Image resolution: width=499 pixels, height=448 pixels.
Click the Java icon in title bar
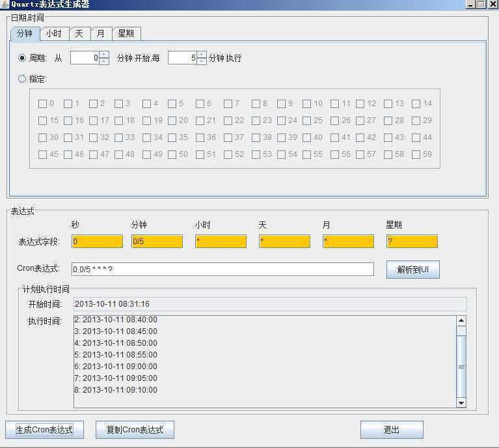[x=5, y=4]
